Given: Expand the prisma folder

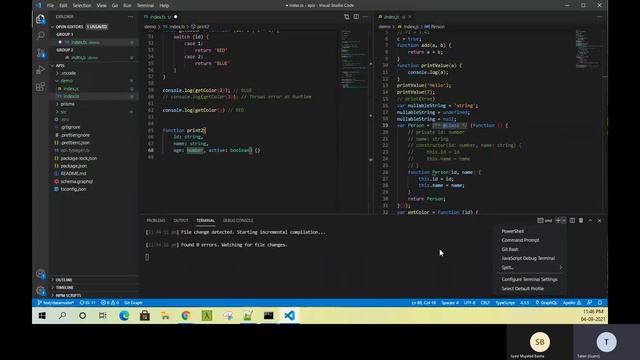Looking at the screenshot, I should point(65,104).
